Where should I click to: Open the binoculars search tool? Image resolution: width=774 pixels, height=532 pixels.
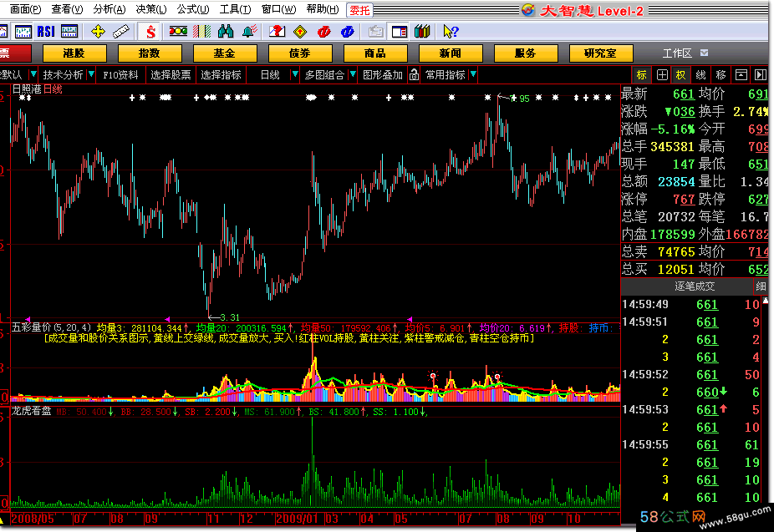(x=226, y=32)
